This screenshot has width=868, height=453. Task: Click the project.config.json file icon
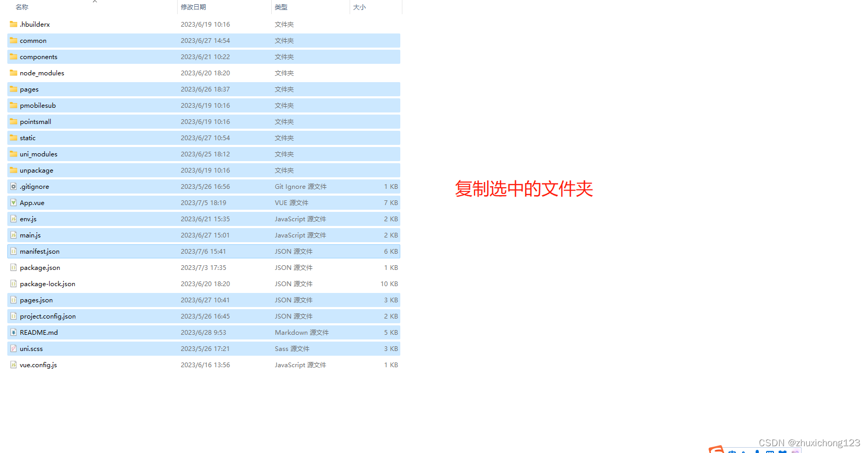click(14, 316)
